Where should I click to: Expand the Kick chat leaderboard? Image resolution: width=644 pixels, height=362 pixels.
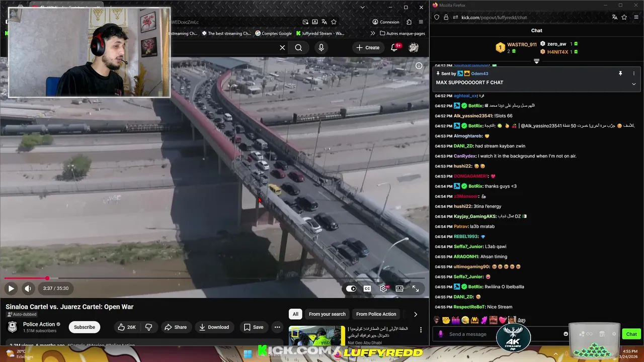pos(536,61)
